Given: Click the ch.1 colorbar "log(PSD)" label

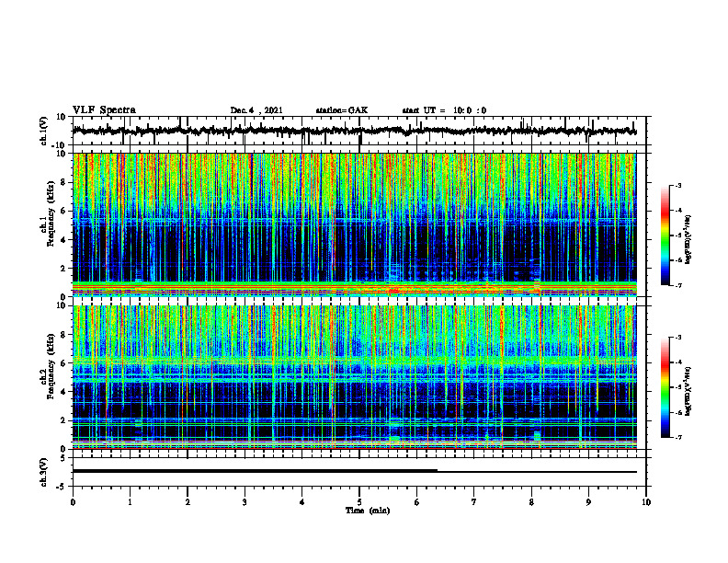Looking at the screenshot, I should pyautogui.click(x=688, y=240).
